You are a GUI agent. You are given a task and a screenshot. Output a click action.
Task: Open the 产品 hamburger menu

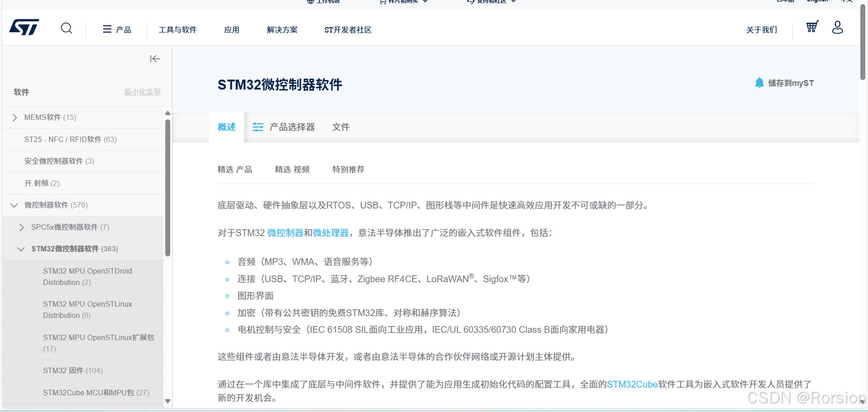pyautogui.click(x=117, y=29)
